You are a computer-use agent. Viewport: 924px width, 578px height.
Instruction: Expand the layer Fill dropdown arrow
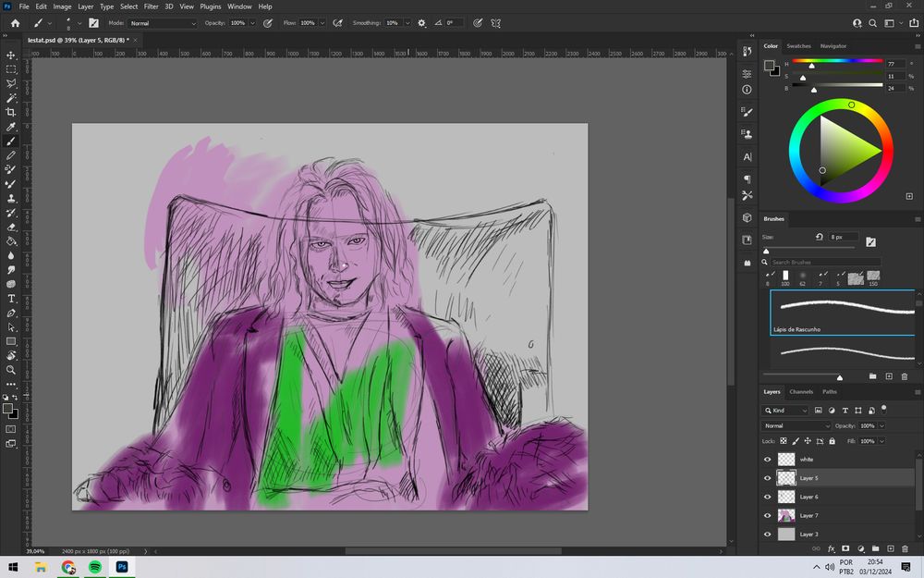[881, 441]
